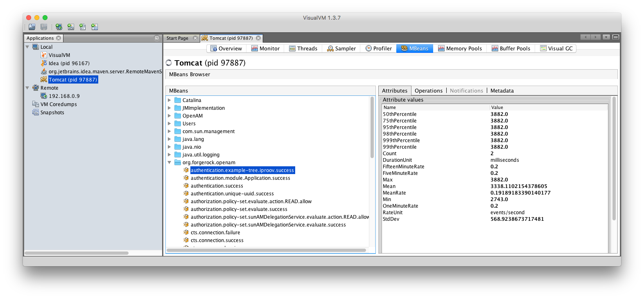The image size is (644, 299).
Task: Click the Idea (pid 96167) icon
Action: click(44, 63)
